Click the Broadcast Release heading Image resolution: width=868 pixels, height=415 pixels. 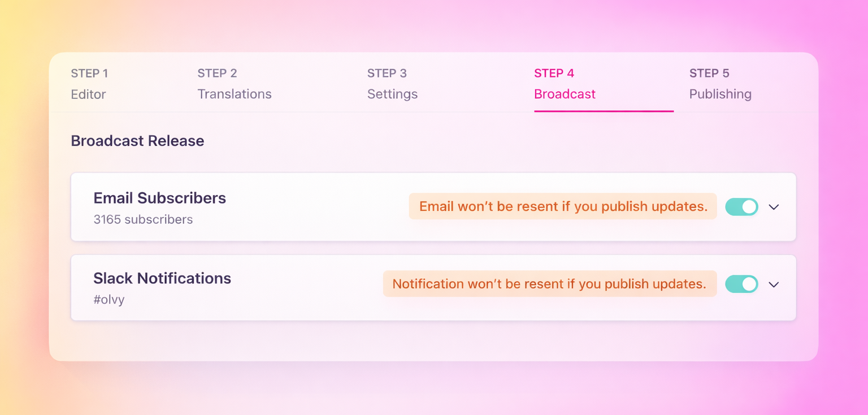[x=137, y=141]
